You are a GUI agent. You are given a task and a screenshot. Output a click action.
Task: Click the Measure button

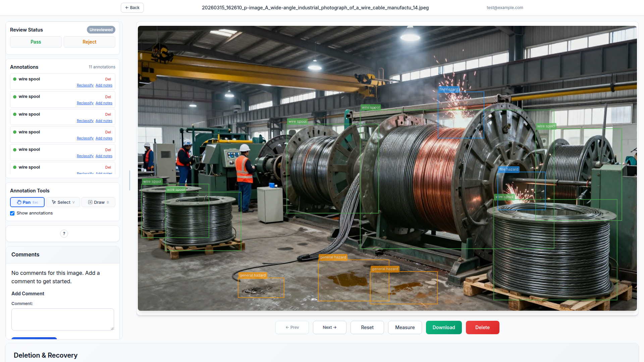click(x=405, y=327)
